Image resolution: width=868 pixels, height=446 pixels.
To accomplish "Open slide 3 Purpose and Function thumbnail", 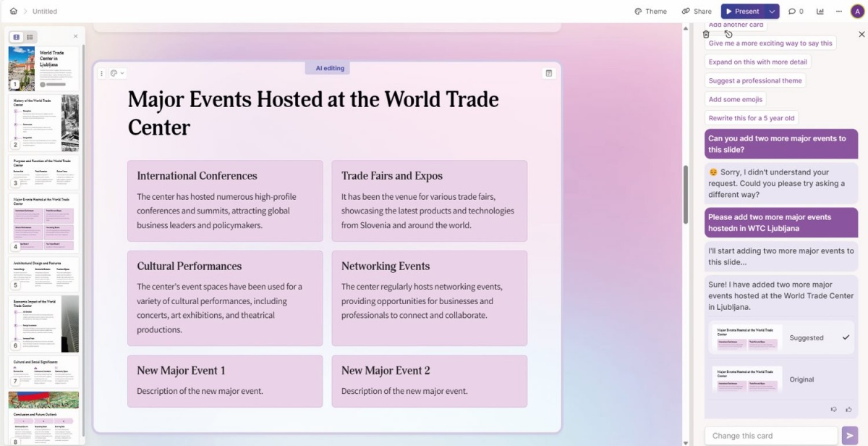I will [x=43, y=172].
